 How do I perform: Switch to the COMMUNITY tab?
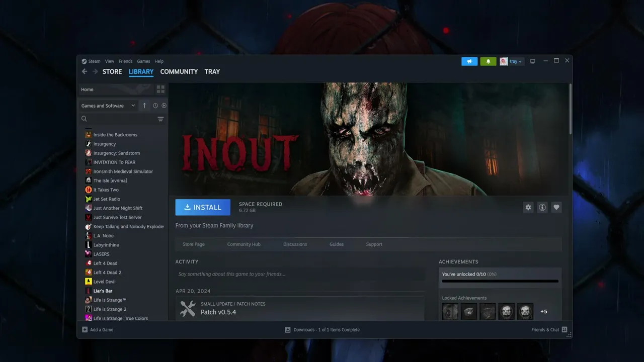pyautogui.click(x=179, y=71)
